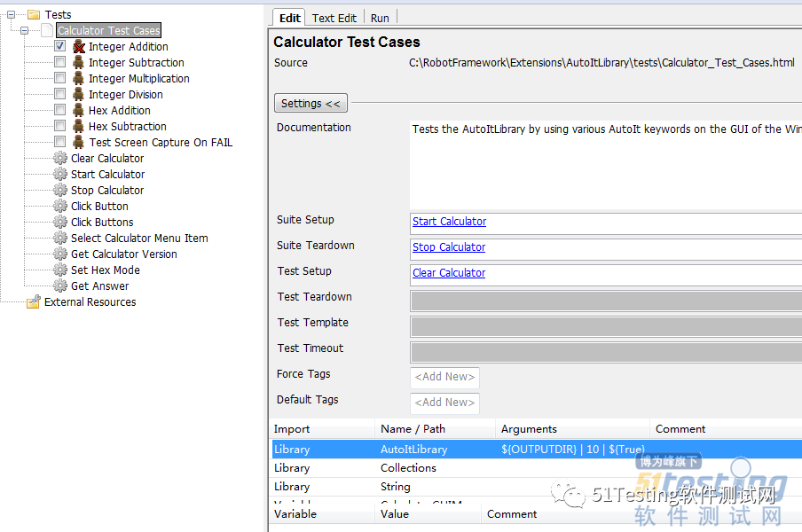Open the External Resources folder icon
Image resolution: width=802 pixels, height=532 pixels.
(34, 302)
